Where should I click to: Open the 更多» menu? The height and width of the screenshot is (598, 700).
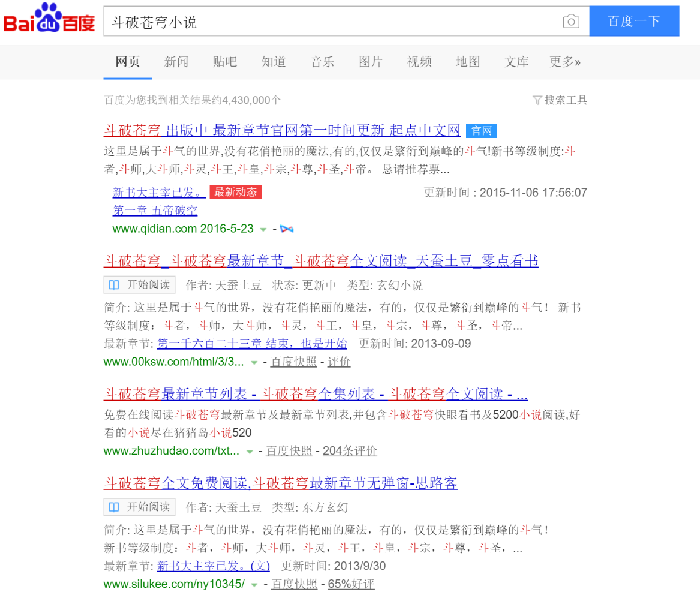[564, 62]
